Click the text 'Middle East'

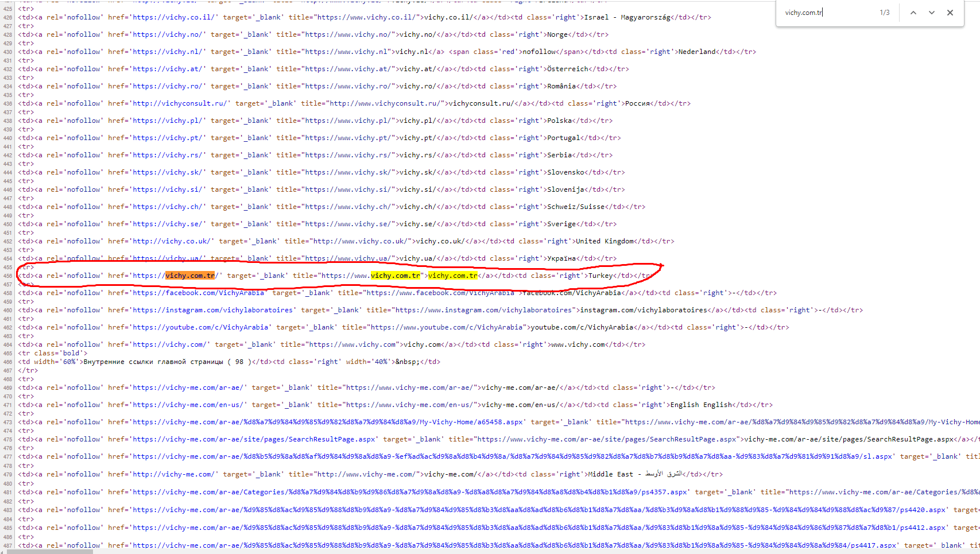(x=611, y=474)
